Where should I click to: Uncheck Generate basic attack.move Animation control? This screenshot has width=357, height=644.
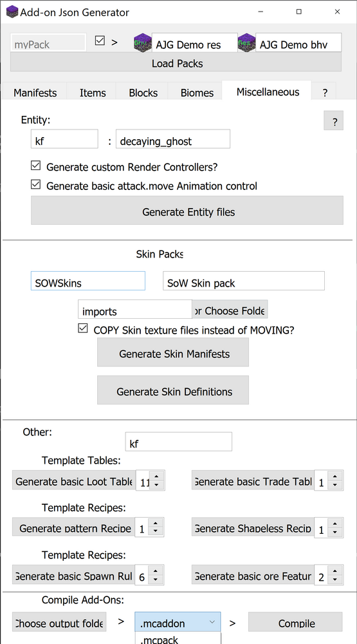coord(36,185)
